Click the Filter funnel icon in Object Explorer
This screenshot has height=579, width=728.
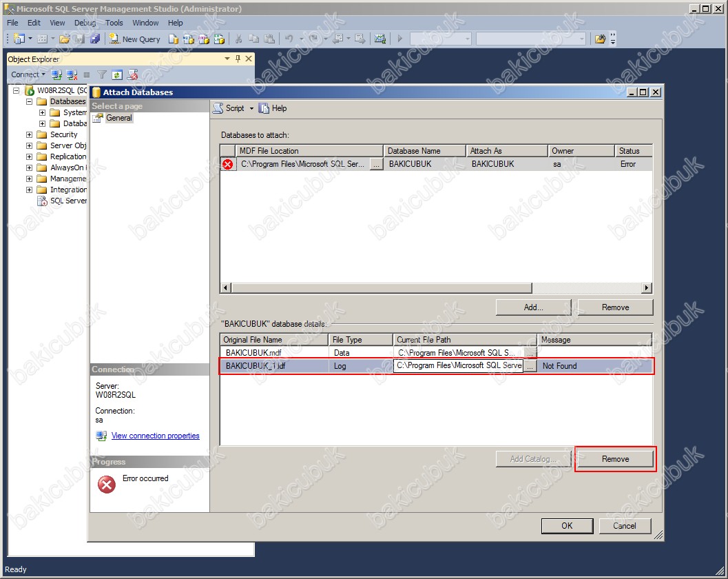click(102, 74)
